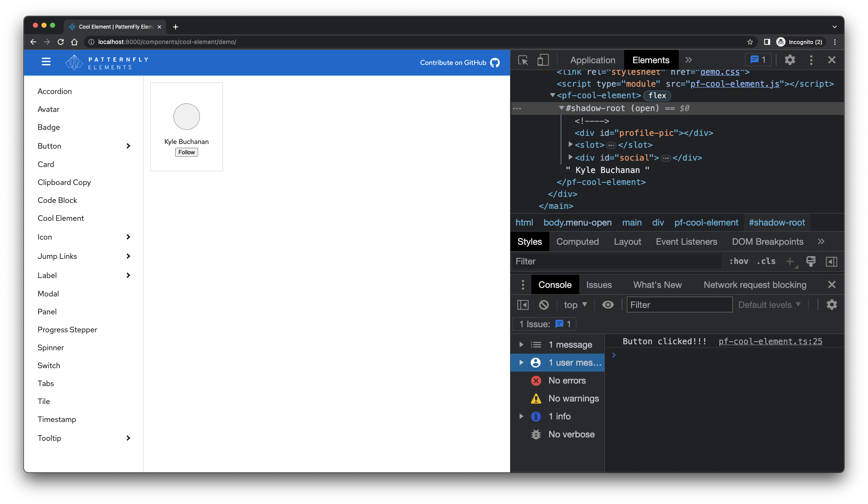This screenshot has width=868, height=504.
Task: Expand the Jump Links component in sidebar
Action: (x=128, y=256)
